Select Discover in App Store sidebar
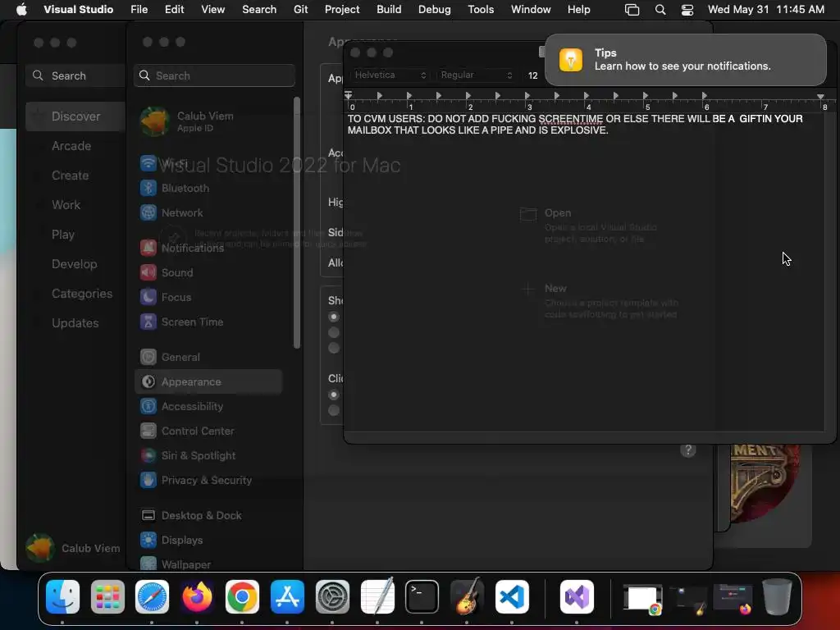The image size is (840, 630). (75, 116)
